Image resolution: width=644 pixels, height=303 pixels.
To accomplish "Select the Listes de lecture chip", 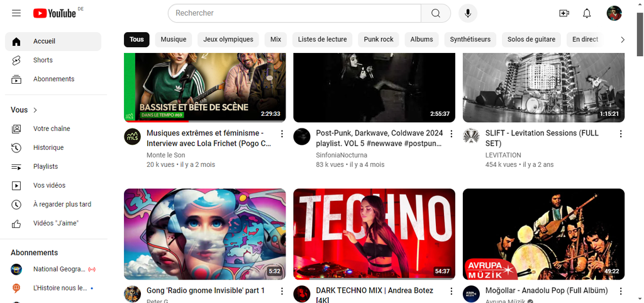I will point(323,40).
